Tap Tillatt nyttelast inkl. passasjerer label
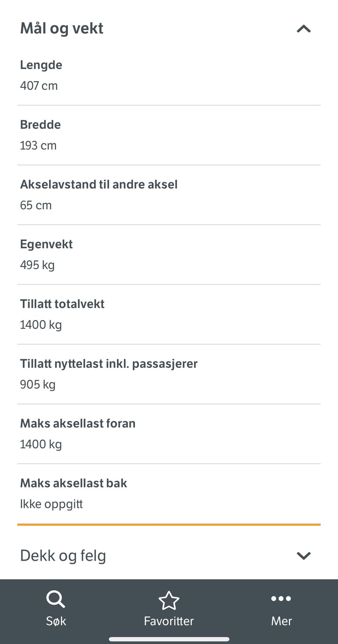 108,364
